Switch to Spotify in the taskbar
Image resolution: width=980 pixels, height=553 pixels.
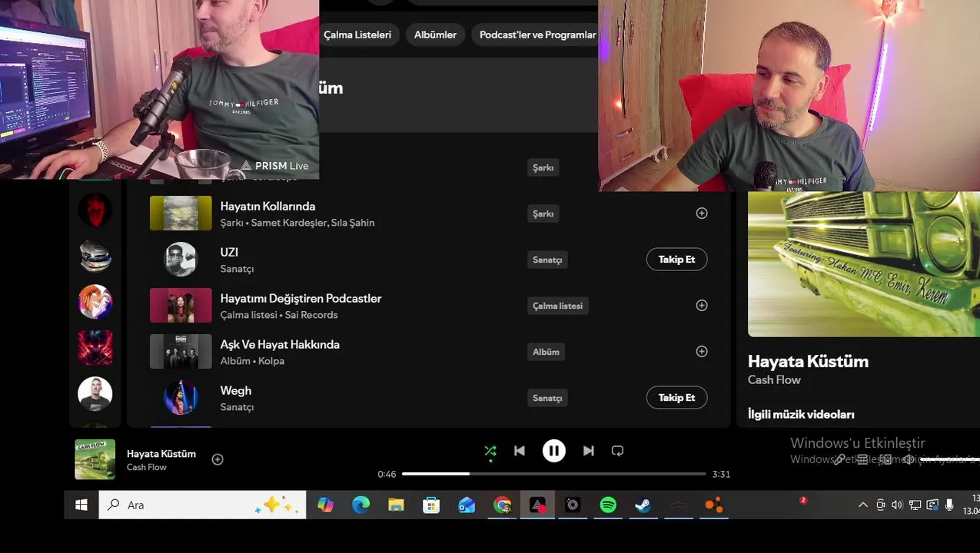pos(608,505)
